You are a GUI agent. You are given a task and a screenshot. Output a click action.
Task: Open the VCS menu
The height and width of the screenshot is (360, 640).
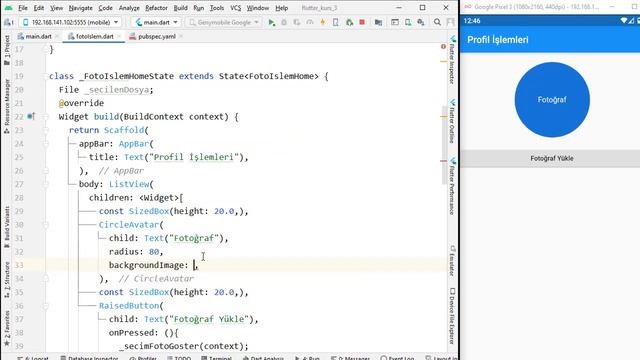(x=236, y=8)
